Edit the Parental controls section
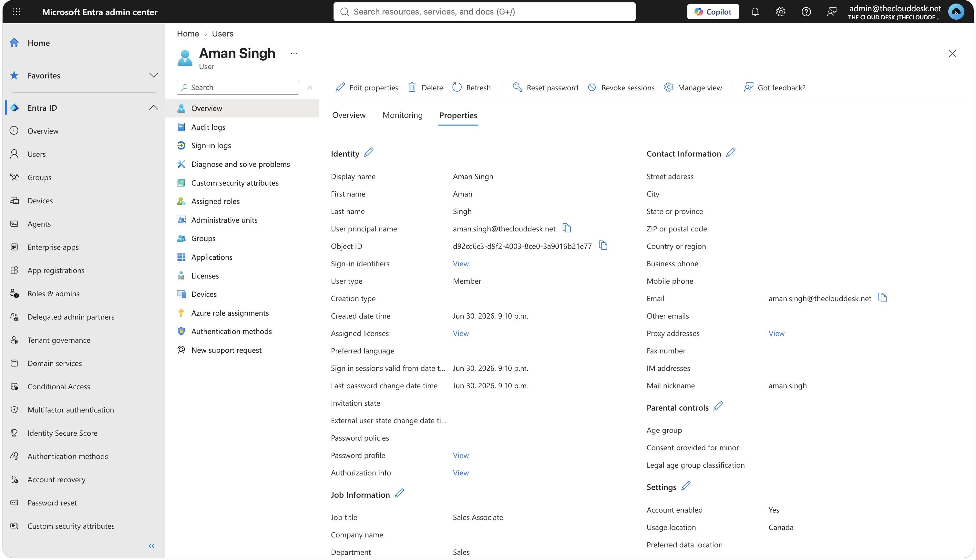The height and width of the screenshot is (560, 976). [718, 407]
